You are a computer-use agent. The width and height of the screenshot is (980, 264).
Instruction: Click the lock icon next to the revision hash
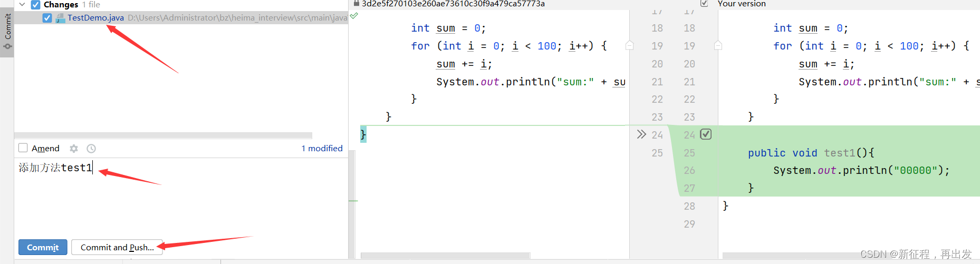click(357, 3)
